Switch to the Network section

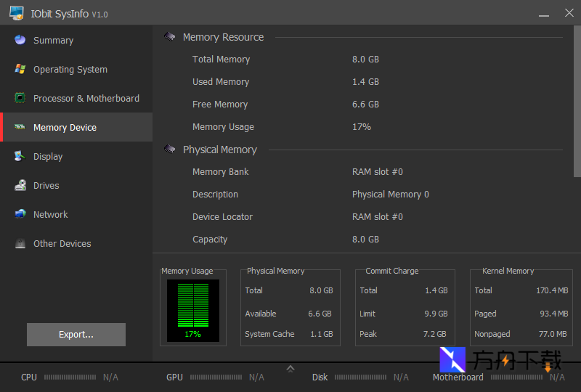tap(50, 215)
